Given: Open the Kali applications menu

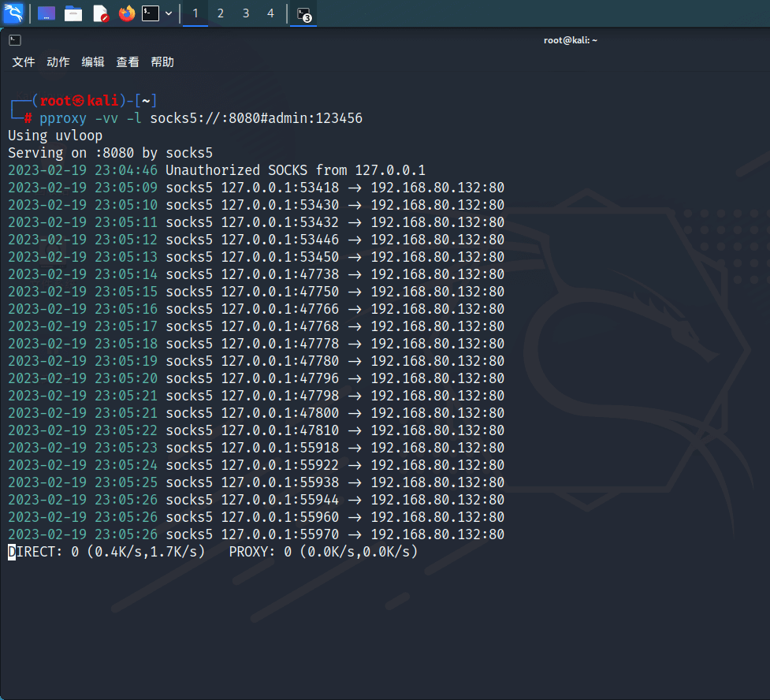Looking at the screenshot, I should 13,13.
